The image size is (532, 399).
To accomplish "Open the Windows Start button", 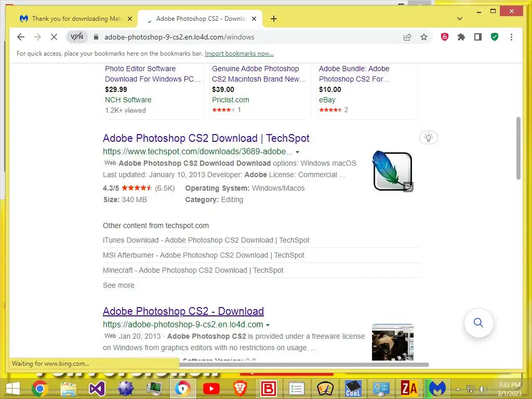I will [x=13, y=389].
